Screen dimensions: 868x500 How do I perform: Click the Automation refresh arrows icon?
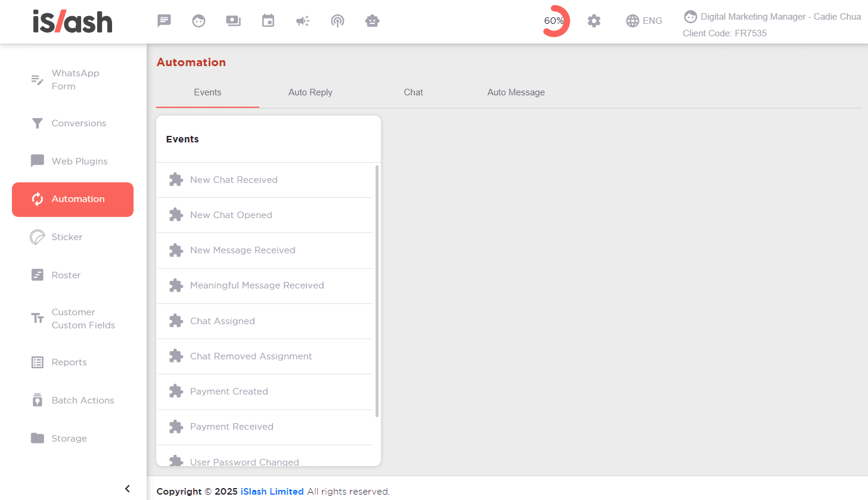point(38,199)
